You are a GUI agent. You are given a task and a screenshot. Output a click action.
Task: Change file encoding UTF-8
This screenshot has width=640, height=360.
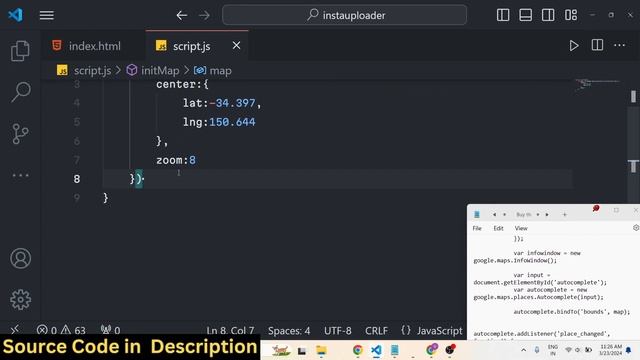coord(338,330)
